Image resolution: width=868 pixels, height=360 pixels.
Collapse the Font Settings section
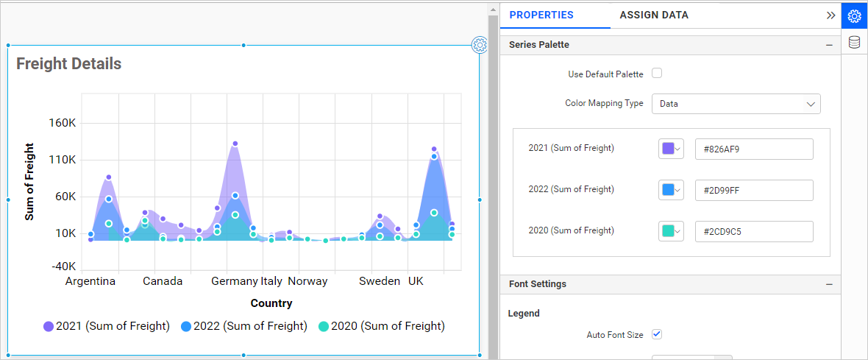tap(829, 284)
